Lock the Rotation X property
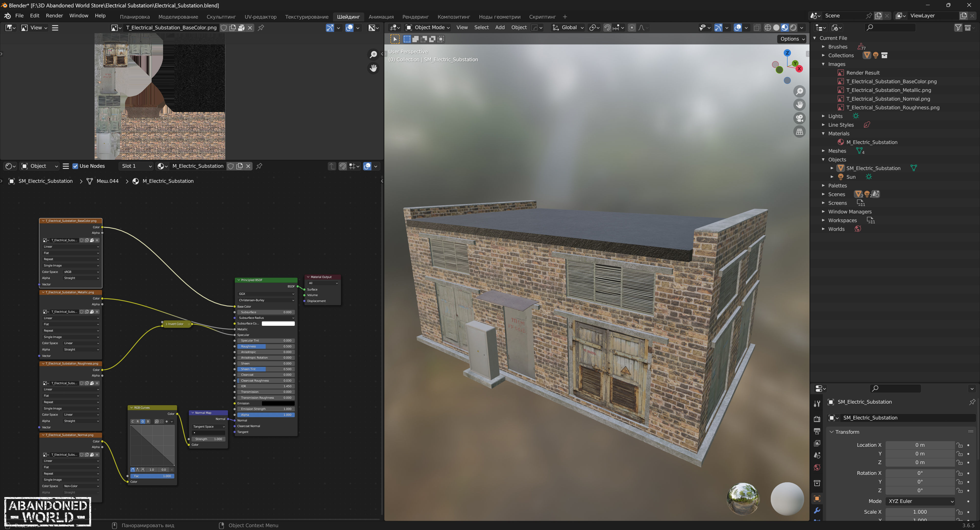Screen dimensions: 980x530 (960, 473)
